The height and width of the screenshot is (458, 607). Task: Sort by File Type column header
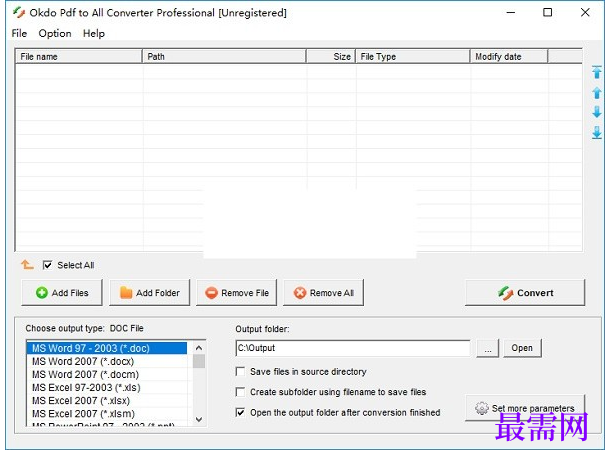coord(413,57)
